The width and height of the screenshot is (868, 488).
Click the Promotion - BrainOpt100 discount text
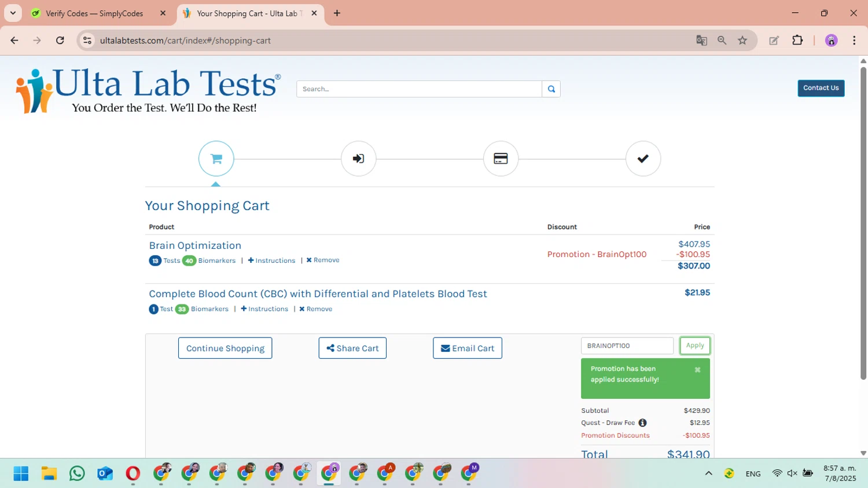(x=597, y=254)
